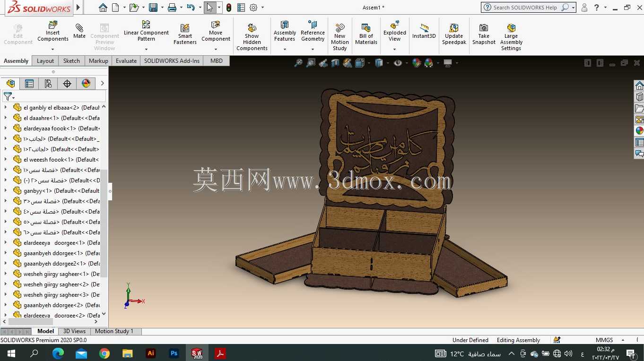Switch to the Sketch tab
This screenshot has width=644, height=361.
(x=71, y=60)
